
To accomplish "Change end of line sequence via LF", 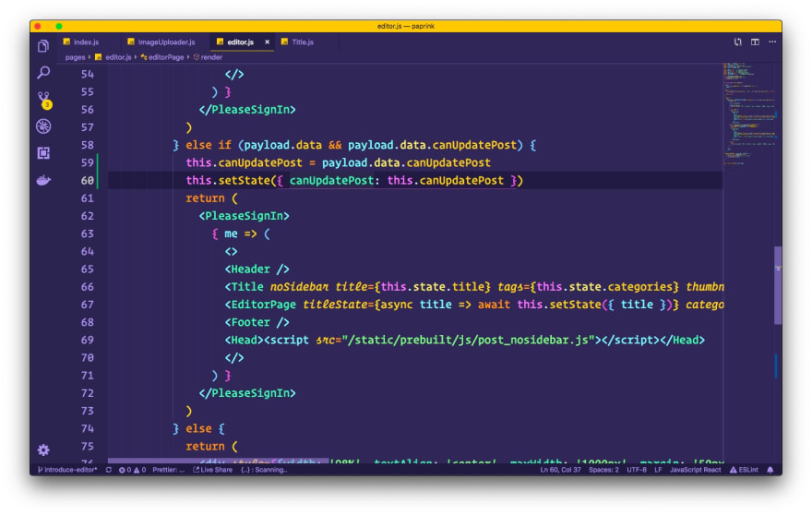I will (x=658, y=470).
